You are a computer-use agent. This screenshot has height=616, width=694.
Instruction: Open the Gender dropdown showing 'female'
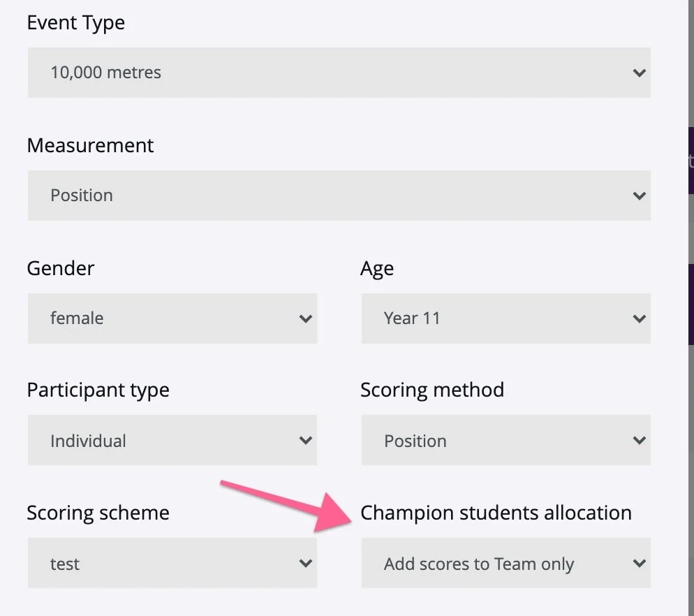point(172,318)
